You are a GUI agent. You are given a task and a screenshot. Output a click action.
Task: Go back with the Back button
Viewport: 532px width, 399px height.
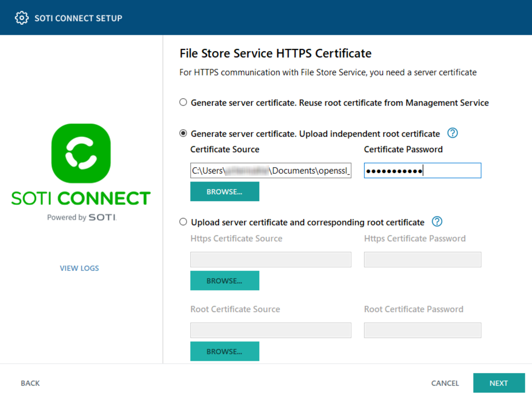coord(30,383)
